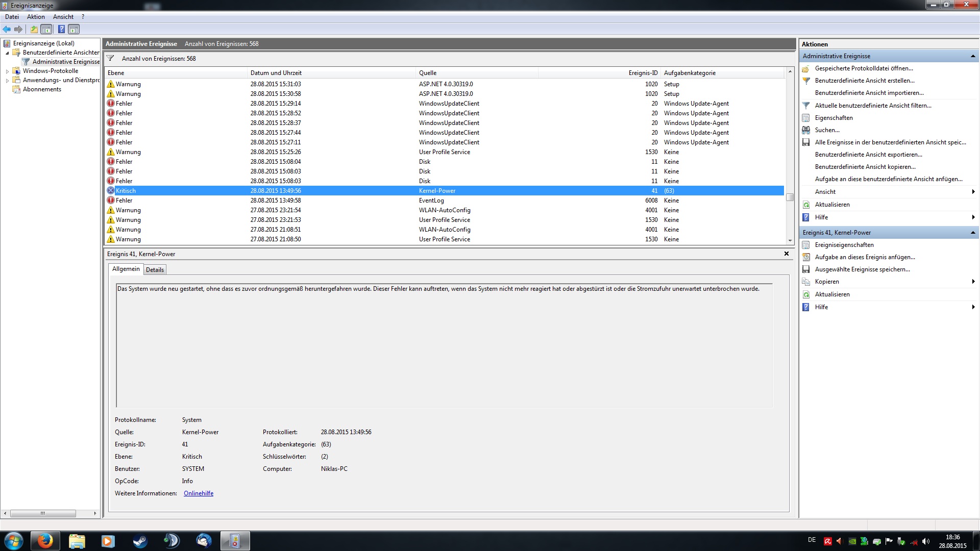Image resolution: width=980 pixels, height=551 pixels.
Task: Expand the Ansicht submenu arrow
Action: tap(973, 192)
